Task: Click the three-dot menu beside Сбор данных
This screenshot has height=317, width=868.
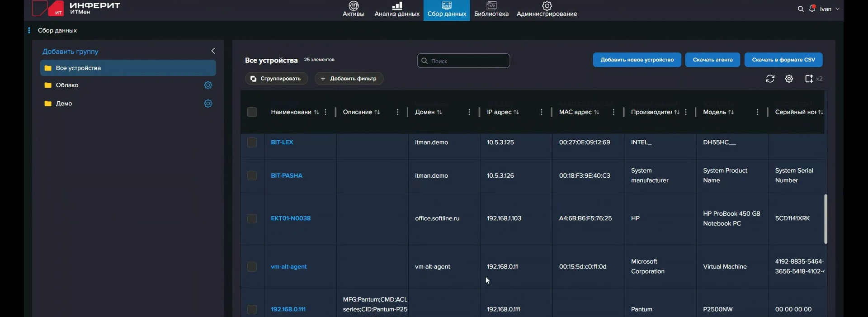Action: [29, 30]
